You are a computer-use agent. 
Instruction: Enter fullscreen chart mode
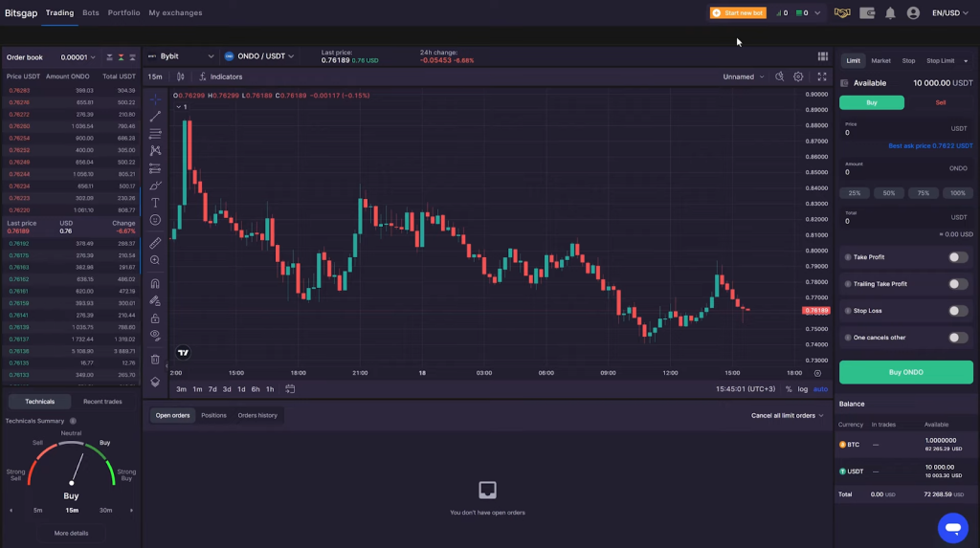coord(821,77)
